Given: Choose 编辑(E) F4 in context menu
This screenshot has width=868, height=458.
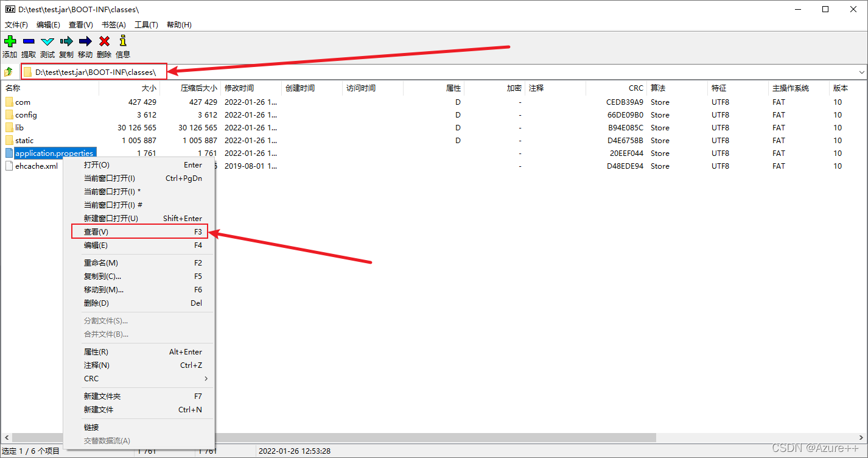Looking at the screenshot, I should click(139, 245).
